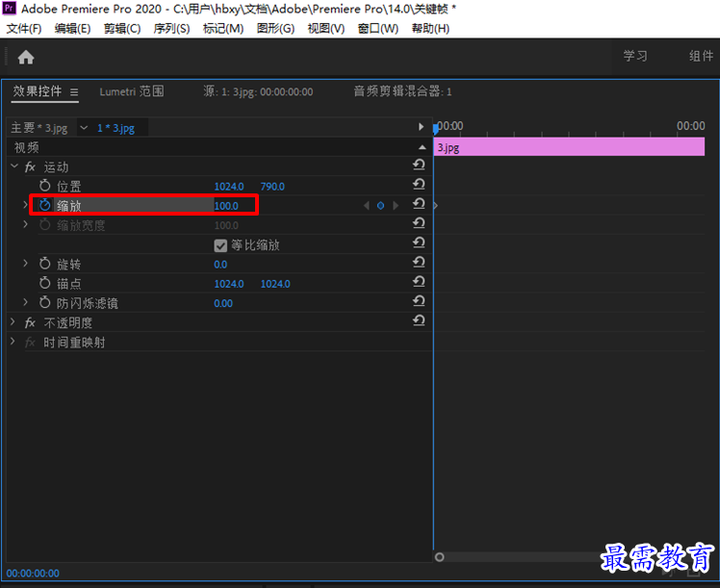Image resolution: width=720 pixels, height=588 pixels.
Task: Add or remove 缩放 keyframe
Action: 380,206
